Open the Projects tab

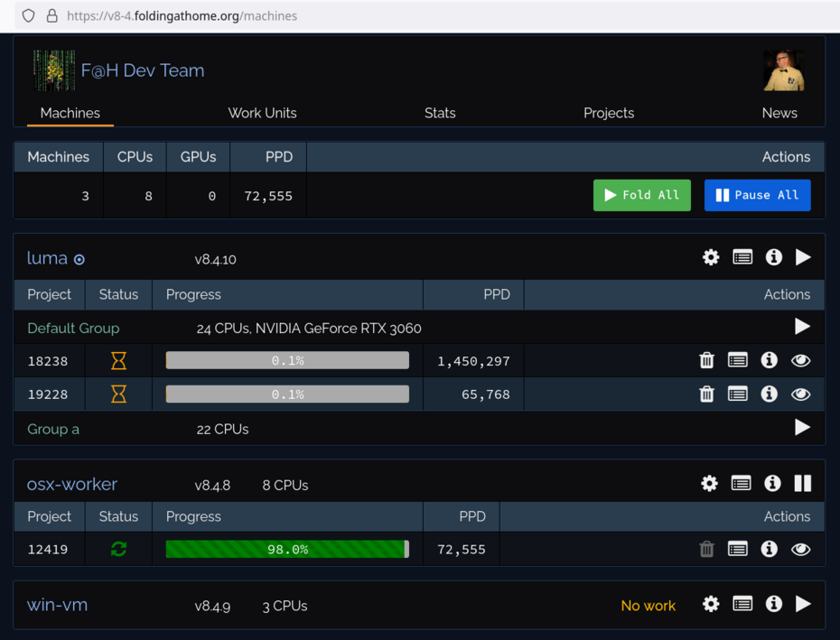tap(609, 113)
